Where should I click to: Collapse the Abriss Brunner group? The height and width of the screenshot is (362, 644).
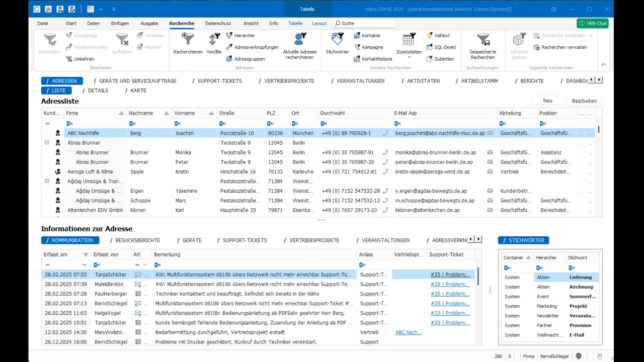[x=47, y=143]
